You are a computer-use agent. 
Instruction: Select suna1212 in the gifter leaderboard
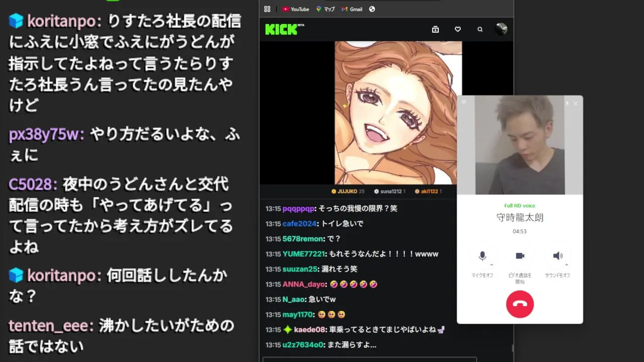tap(390, 191)
